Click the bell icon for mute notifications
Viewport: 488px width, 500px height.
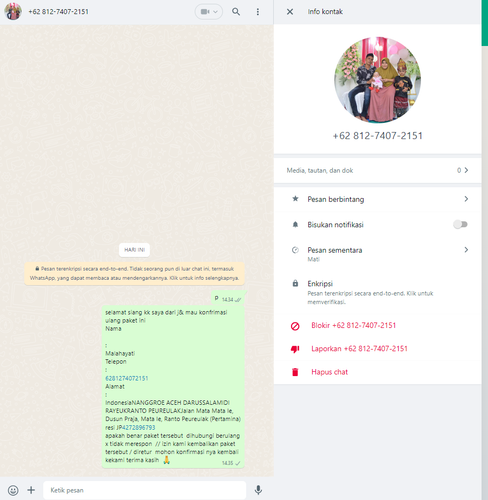pyautogui.click(x=295, y=225)
